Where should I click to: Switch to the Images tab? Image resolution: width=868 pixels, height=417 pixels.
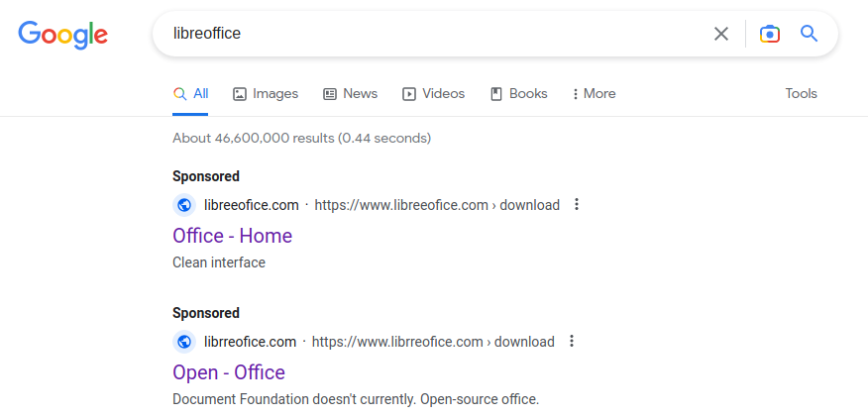click(x=266, y=93)
